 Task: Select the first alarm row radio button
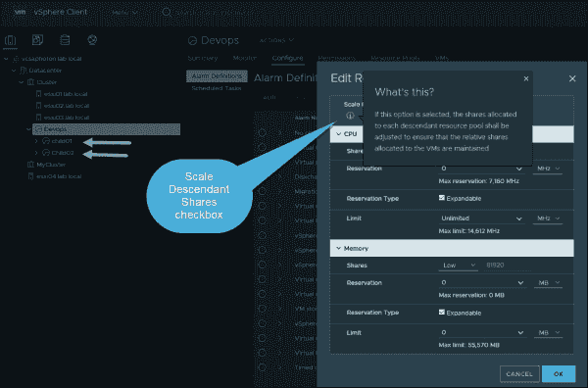click(x=263, y=132)
